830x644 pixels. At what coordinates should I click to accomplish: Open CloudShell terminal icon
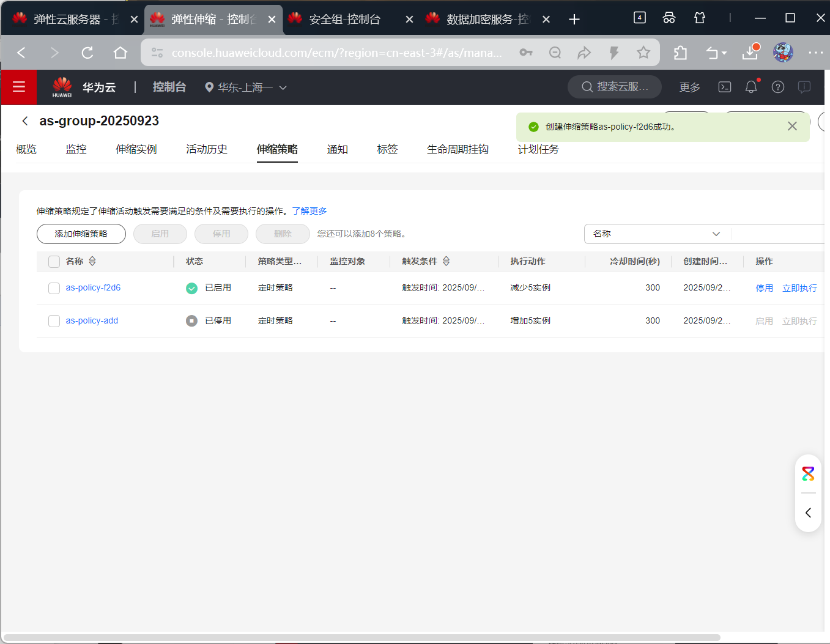click(725, 87)
